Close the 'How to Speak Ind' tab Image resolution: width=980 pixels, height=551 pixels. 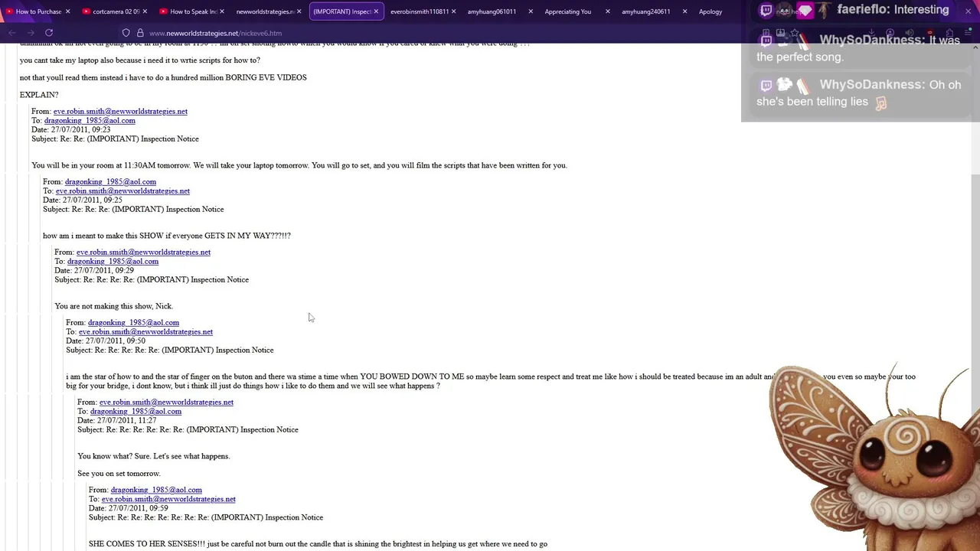point(222,11)
